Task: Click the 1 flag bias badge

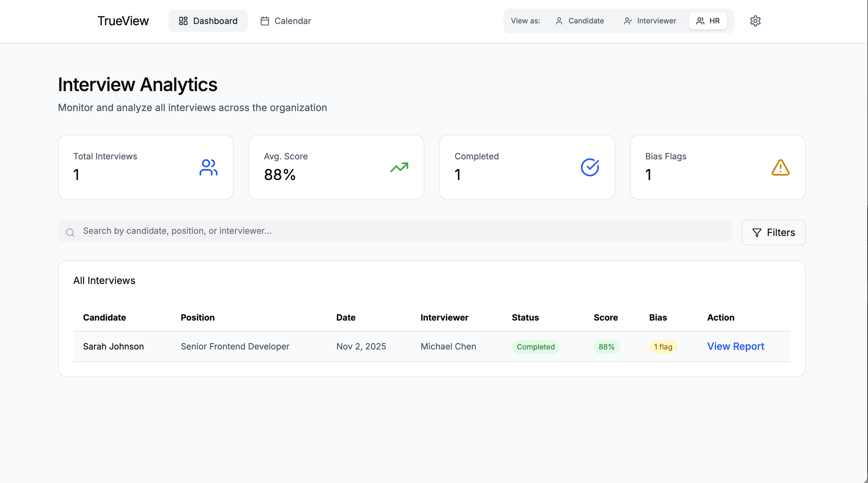Action: pos(663,346)
